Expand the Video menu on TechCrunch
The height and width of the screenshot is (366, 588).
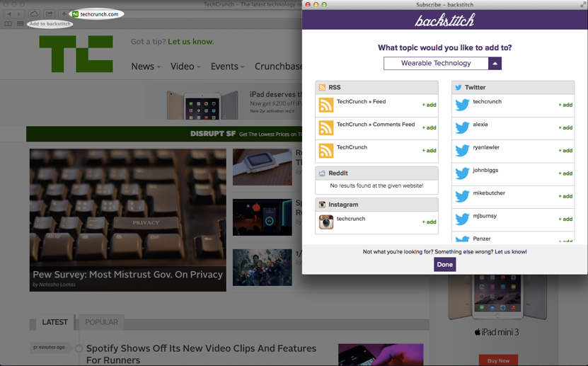point(185,67)
